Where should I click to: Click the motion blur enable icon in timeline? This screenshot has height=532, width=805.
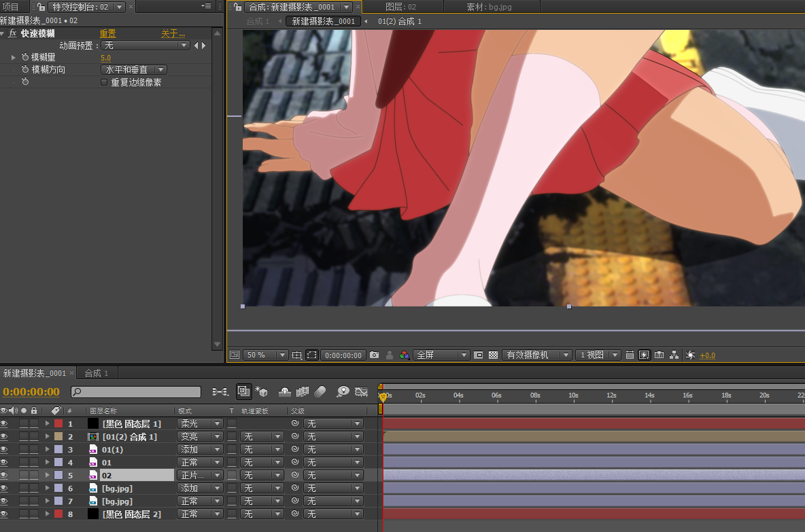tap(321, 391)
